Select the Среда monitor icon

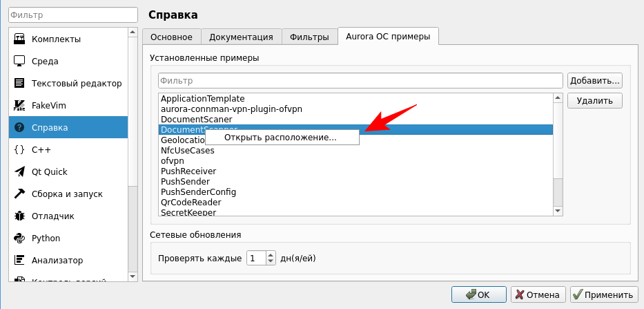pyautogui.click(x=19, y=61)
